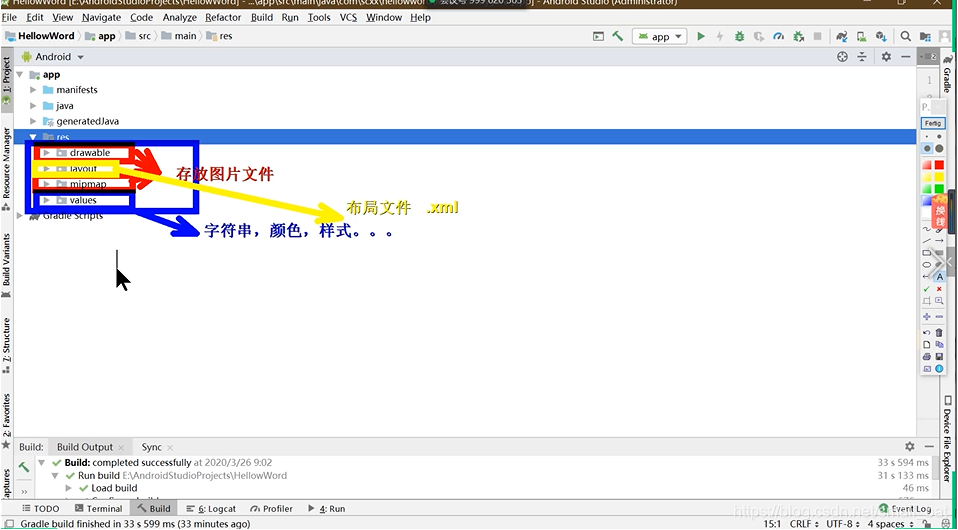This screenshot has width=958, height=530.
Task: Click the magnifier zoom tool in annotation palette
Action: pos(940,301)
